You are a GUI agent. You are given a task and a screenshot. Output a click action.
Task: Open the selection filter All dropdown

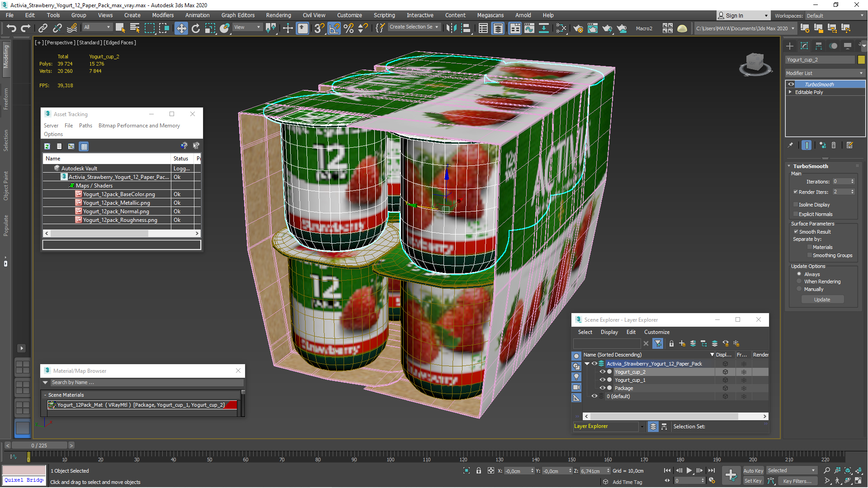pos(97,27)
